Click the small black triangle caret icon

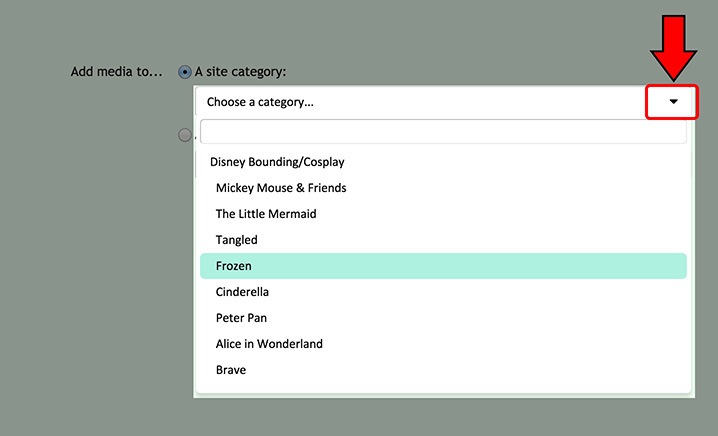673,102
